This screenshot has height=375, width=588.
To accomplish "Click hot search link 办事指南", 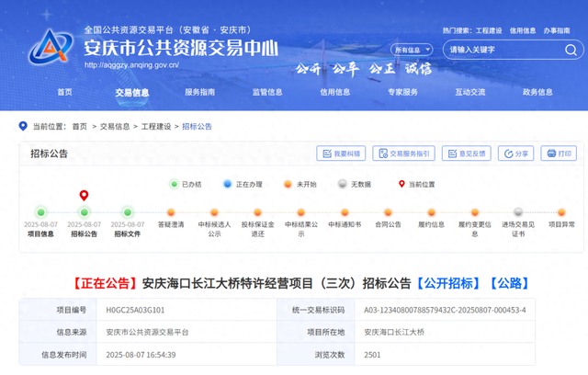I will tap(557, 30).
